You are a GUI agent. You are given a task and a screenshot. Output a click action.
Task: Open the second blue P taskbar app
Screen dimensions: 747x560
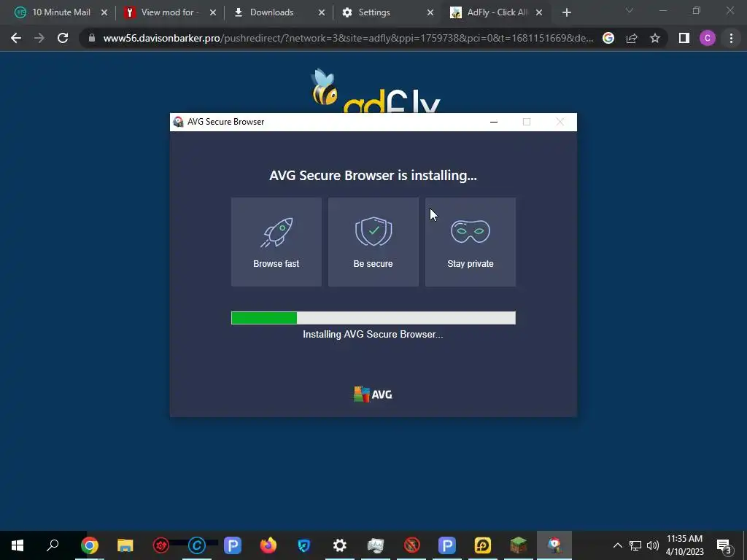coord(447,545)
